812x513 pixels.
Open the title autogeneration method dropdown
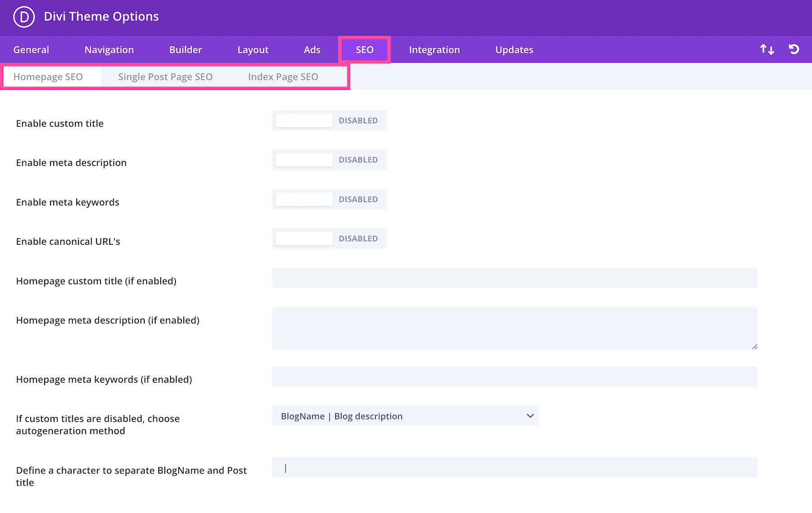(405, 416)
